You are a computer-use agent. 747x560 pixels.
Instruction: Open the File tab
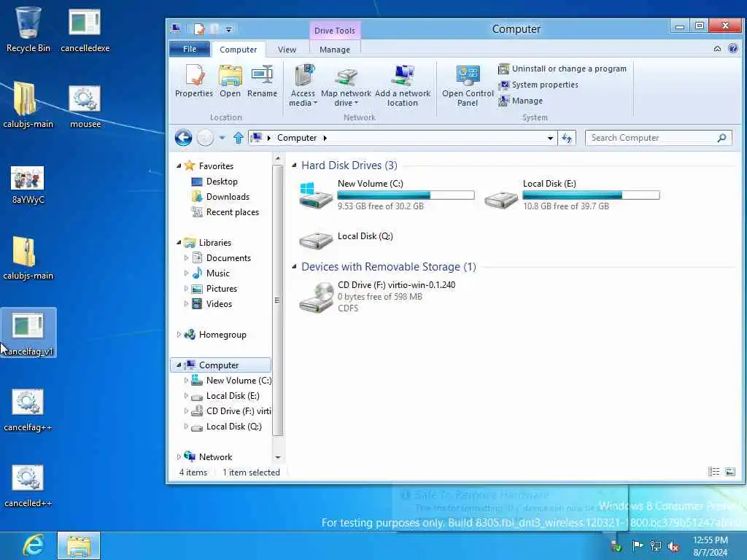click(190, 49)
